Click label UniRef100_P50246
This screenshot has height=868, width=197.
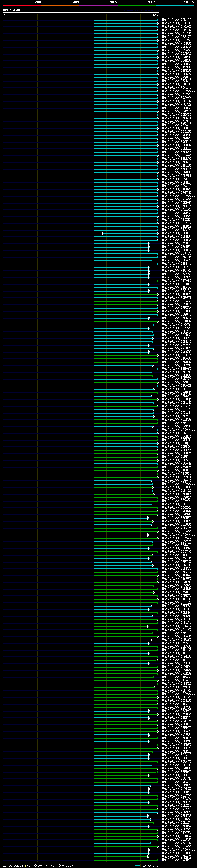[x=177, y=88]
